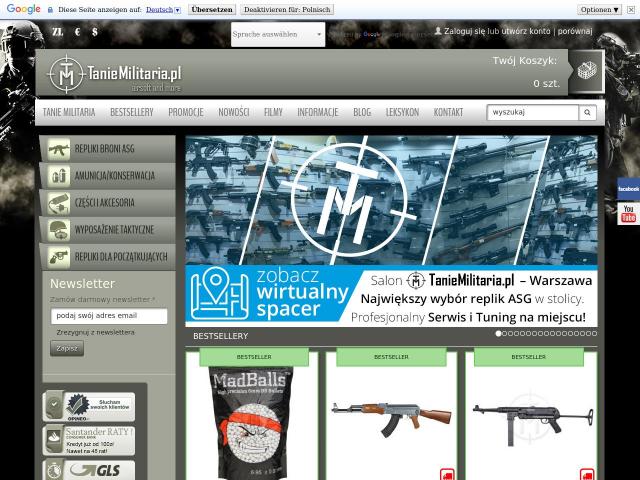Screen dimensions: 640x480
Task: Select the second bestseller carousel dot
Action: point(504,333)
